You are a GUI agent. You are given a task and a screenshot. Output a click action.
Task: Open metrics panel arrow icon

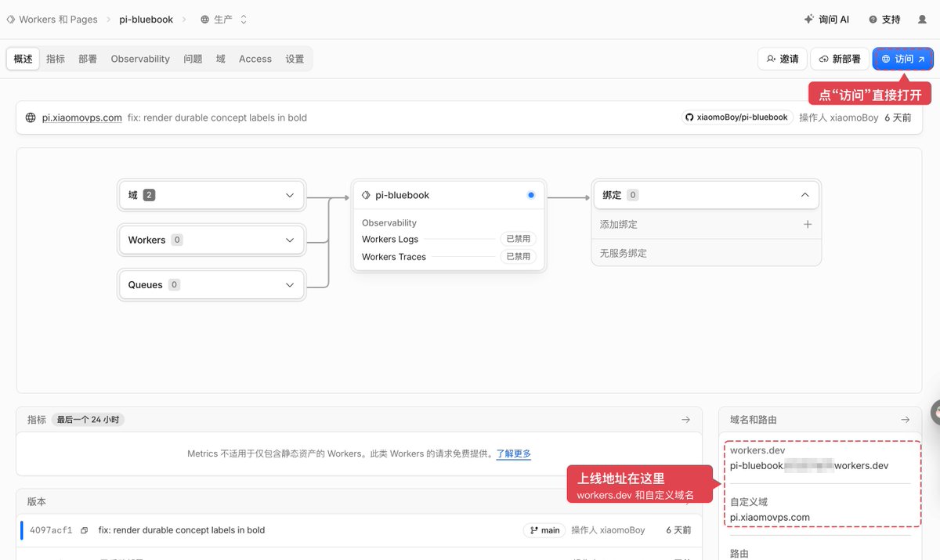point(685,420)
